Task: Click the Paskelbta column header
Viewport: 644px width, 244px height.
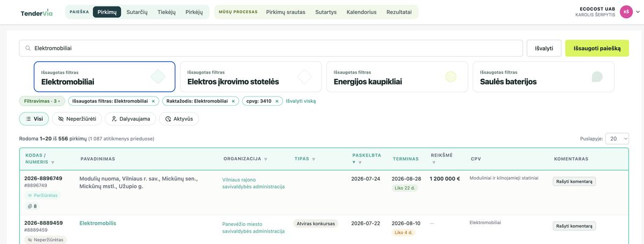Action: tap(367, 155)
